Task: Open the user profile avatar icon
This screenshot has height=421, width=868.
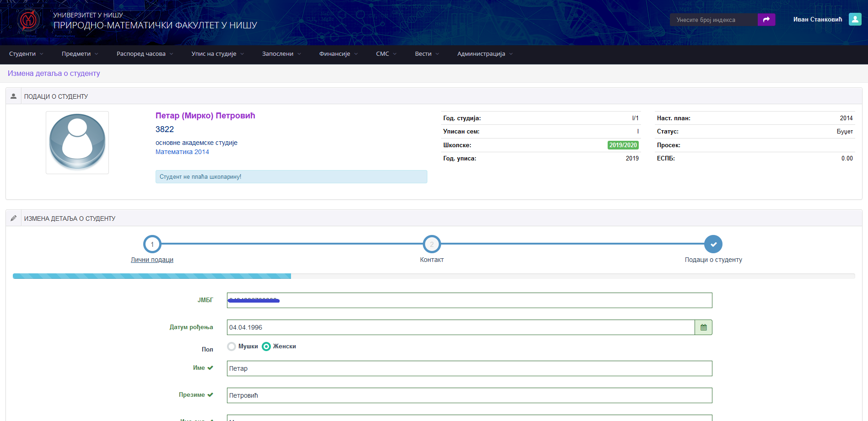Action: point(855,19)
